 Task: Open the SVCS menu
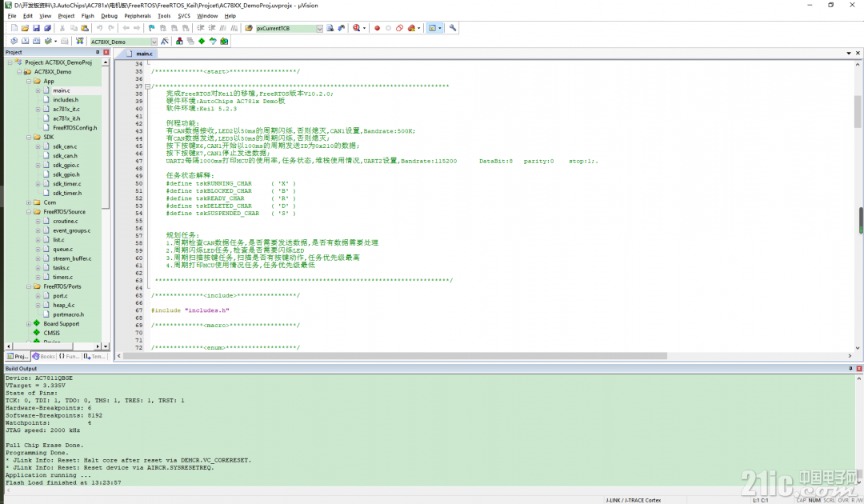[184, 16]
